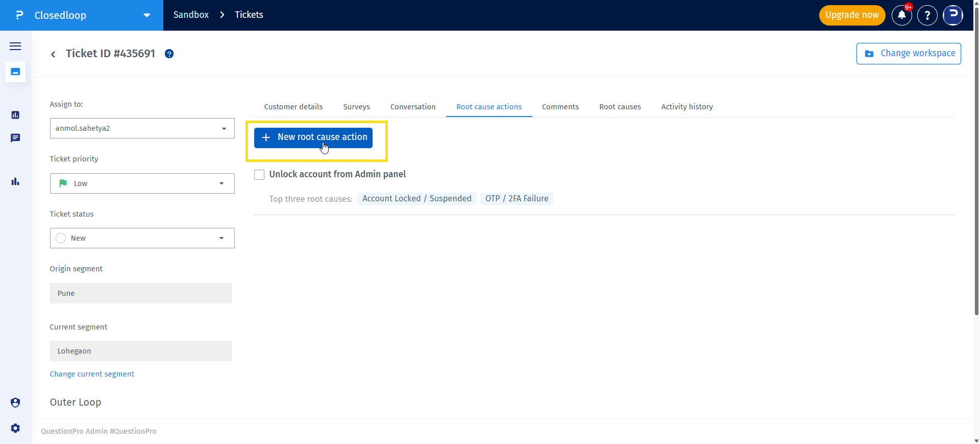Click the Upgrade now button
The width and height of the screenshot is (980, 444).
pos(852,15)
